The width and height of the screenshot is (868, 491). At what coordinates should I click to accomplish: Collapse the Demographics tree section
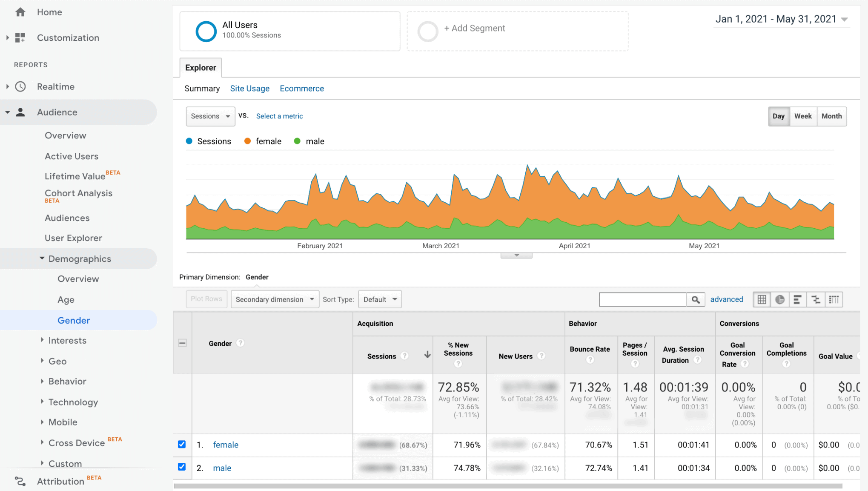tap(42, 258)
